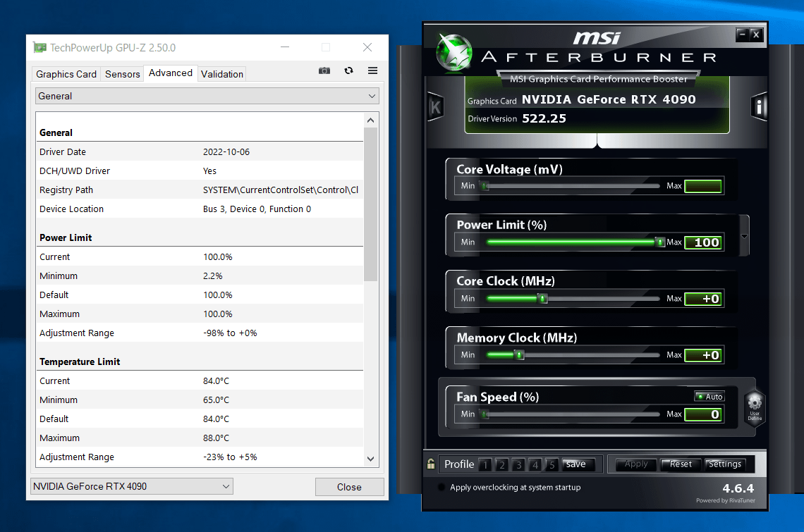804x532 pixels.
Task: Click the Memory Clock offset value field
Action: click(x=703, y=355)
